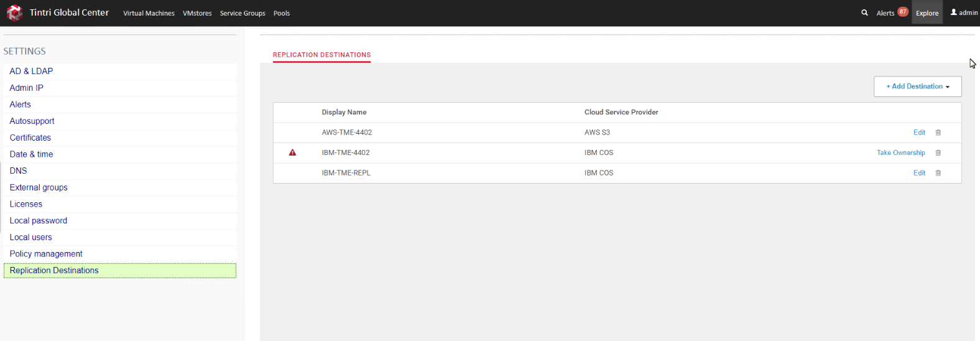Open Certificates settings
The width and height of the screenshot is (980, 341).
tap(120, 138)
